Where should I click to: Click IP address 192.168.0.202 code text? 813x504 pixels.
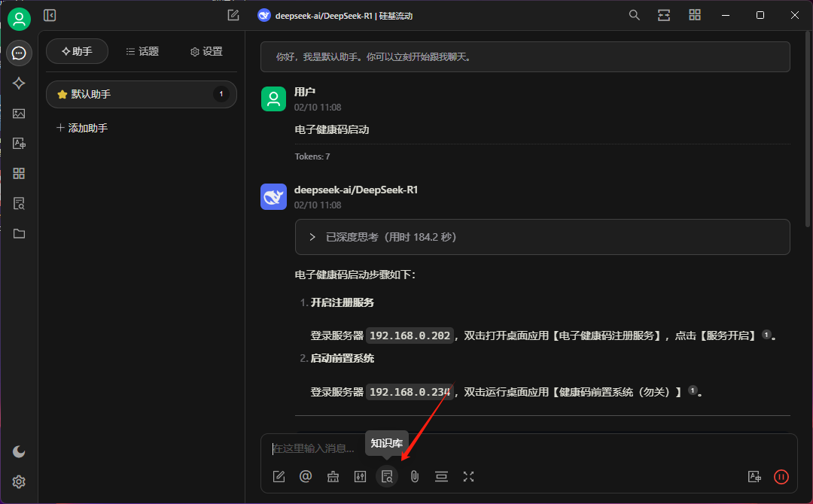(x=410, y=335)
